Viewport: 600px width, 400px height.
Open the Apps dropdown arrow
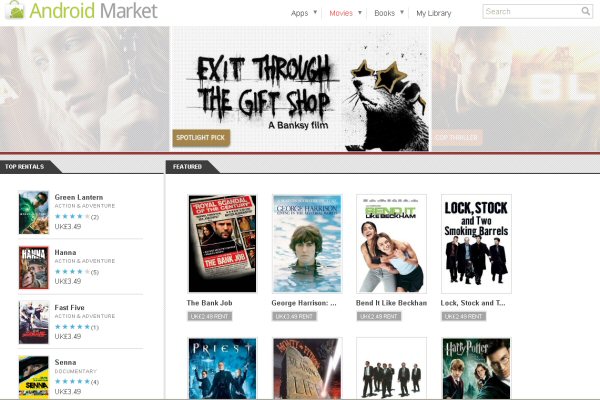pos(315,12)
